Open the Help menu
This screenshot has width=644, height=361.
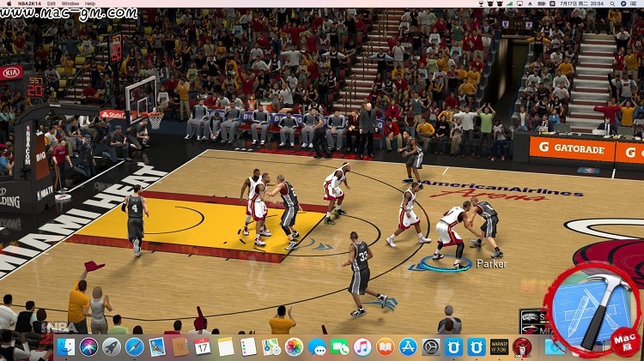90,3
